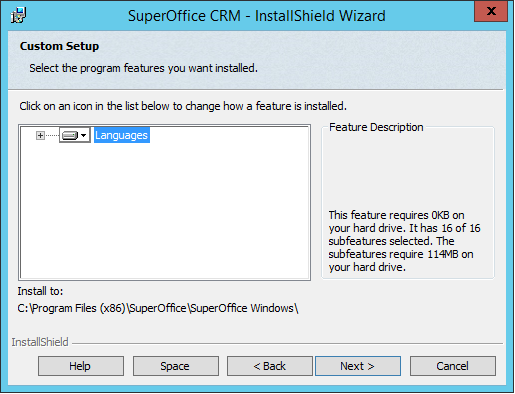The image size is (515, 394).
Task: Click the hard drive icon beside Languages
Action: (x=70, y=135)
